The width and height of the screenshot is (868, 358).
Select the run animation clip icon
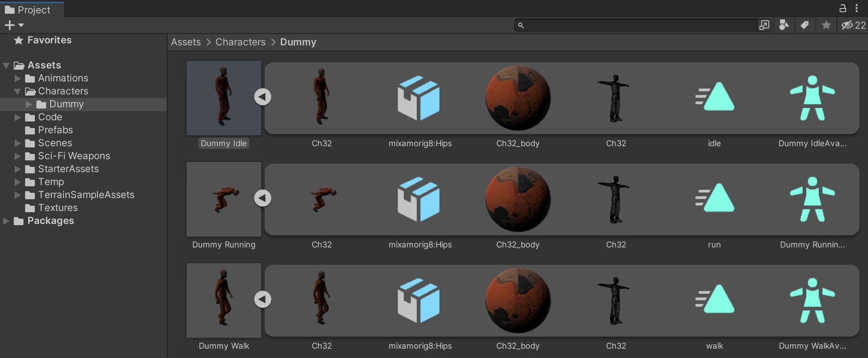pos(714,198)
